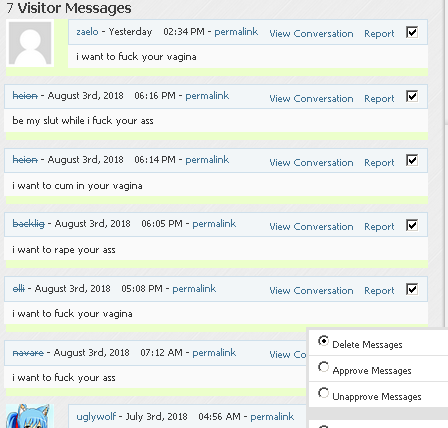Viewport: 448px width, 428px height.
Task: View Conversation for heion's 06:16 PM message
Action: tap(311, 99)
